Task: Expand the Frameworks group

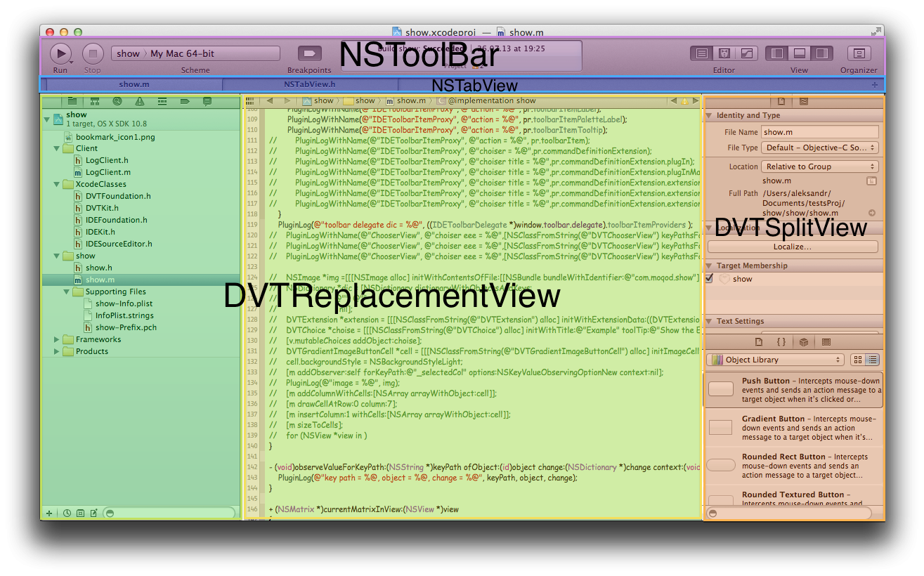Action: coord(57,339)
